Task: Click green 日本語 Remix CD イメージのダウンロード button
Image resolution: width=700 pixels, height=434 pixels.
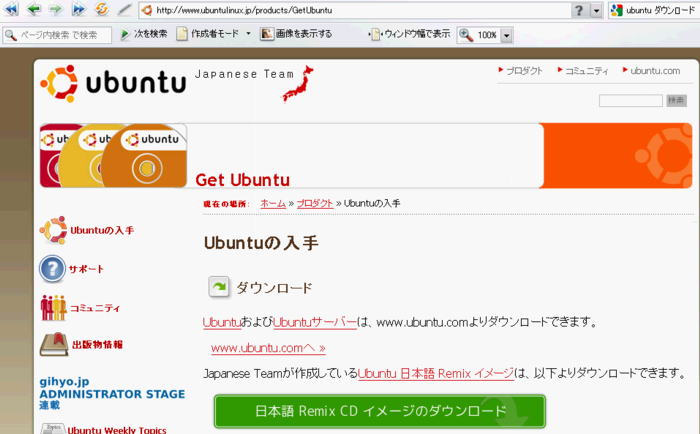Action: click(380, 411)
